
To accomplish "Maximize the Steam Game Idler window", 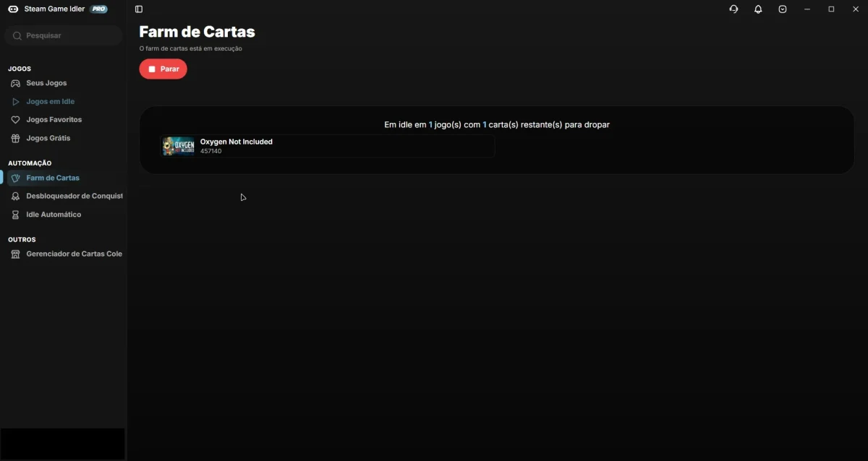I will [831, 9].
